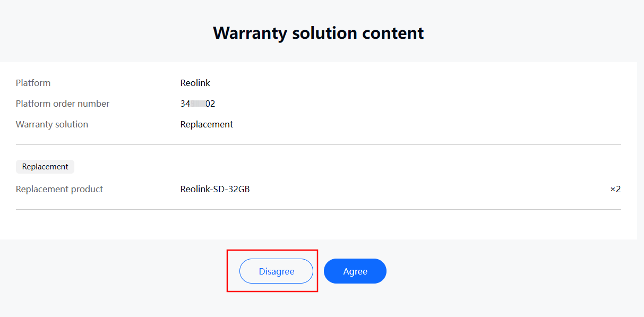Screen dimensions: 644x317
Task: Click the order number starting with 34
Action: [198, 104]
